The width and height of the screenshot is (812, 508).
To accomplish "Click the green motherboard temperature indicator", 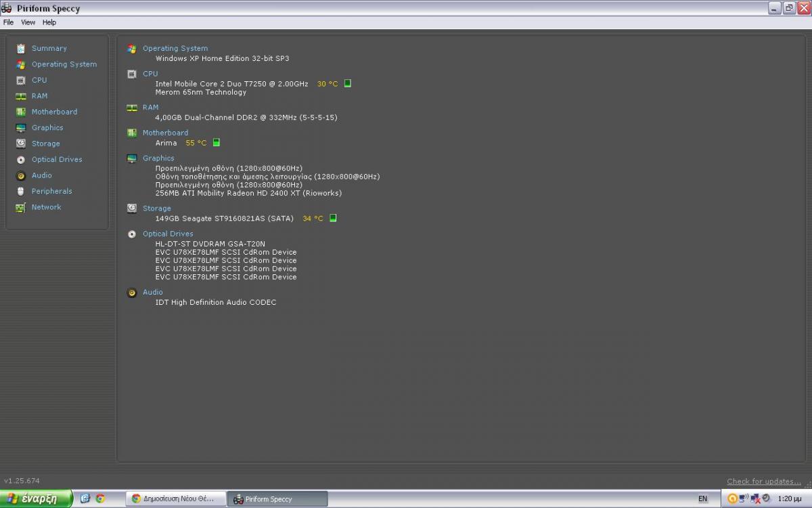I will [217, 143].
